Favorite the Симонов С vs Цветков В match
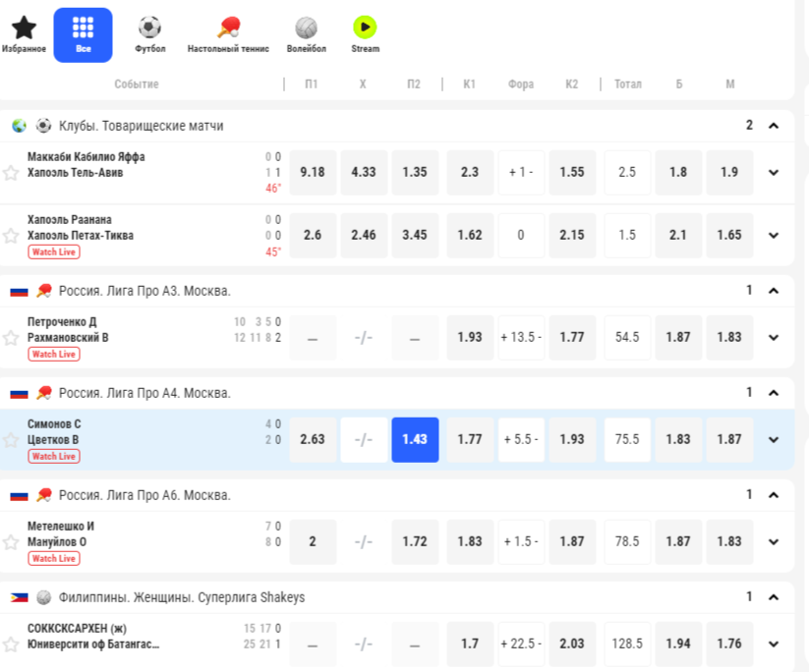This screenshot has width=809, height=672. (11, 440)
